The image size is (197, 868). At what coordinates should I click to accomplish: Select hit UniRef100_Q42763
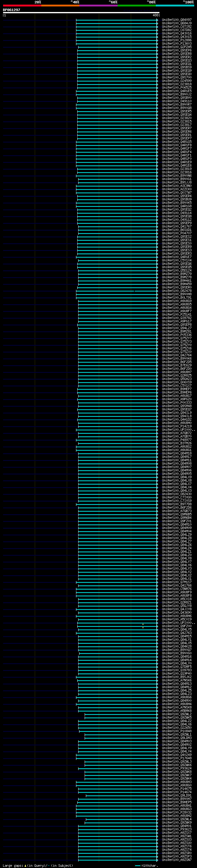(177, 633)
